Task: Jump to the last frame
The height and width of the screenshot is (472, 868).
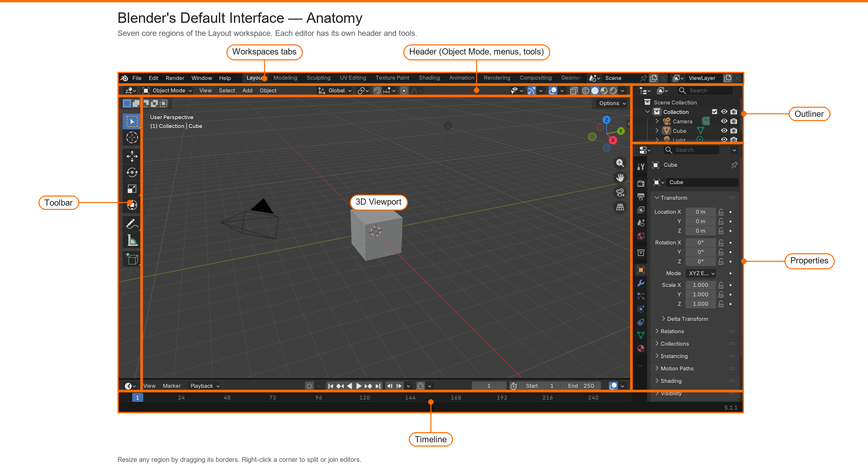Action: click(x=378, y=386)
